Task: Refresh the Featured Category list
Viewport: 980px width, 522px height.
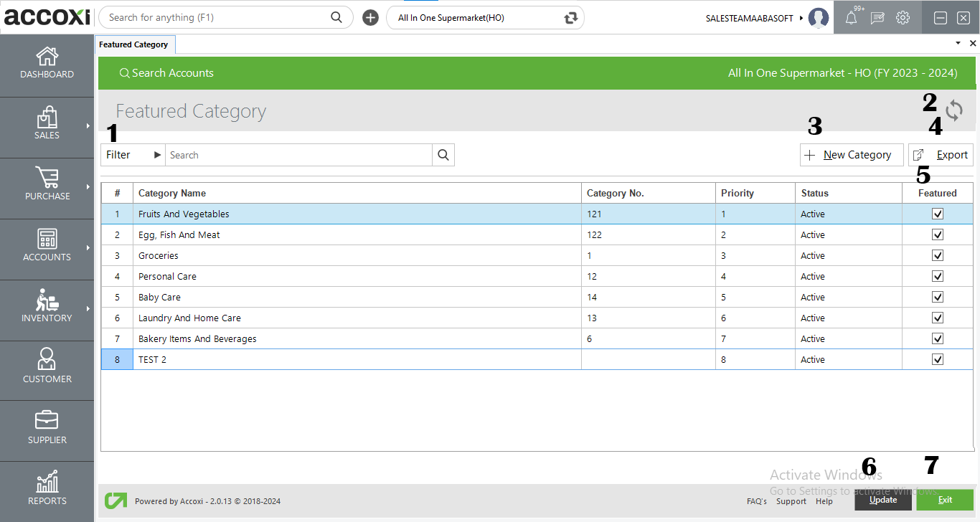Action: pos(954,110)
